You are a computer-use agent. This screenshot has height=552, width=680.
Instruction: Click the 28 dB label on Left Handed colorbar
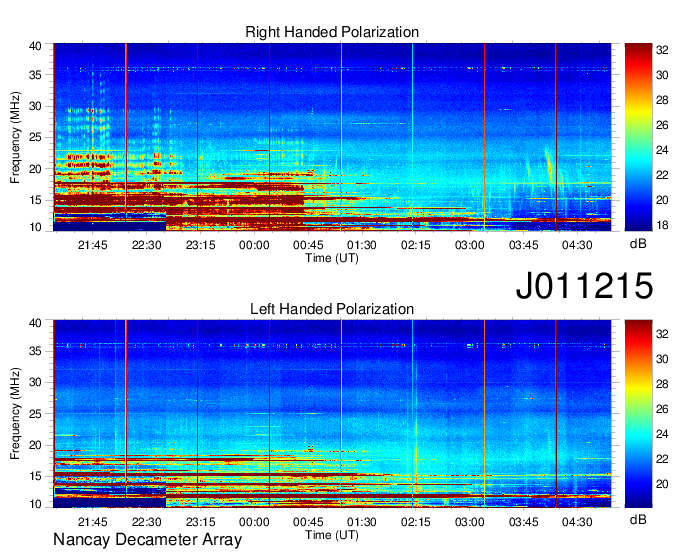[662, 384]
